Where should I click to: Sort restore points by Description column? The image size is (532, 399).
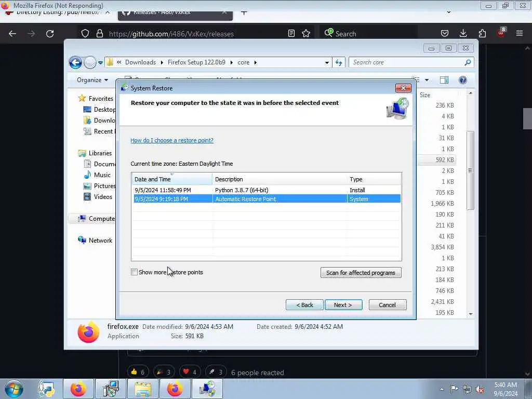[x=280, y=179]
